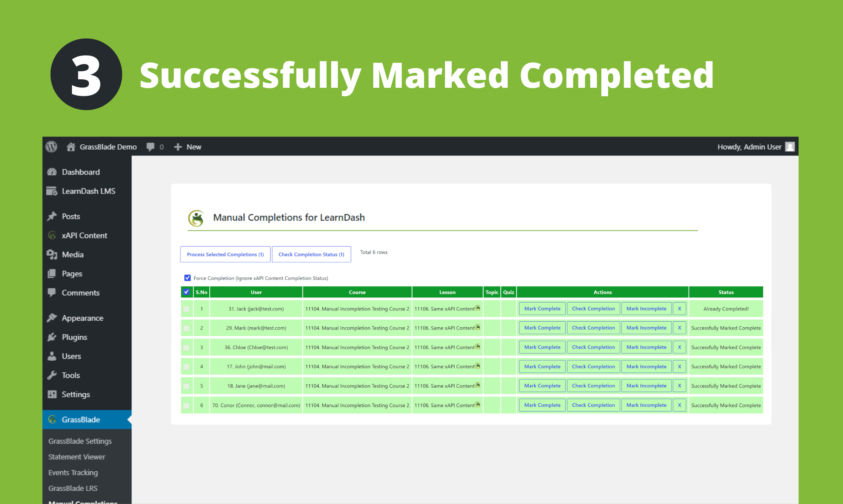Open the Admin User avatar
The height and width of the screenshot is (504, 843).
[x=790, y=147]
